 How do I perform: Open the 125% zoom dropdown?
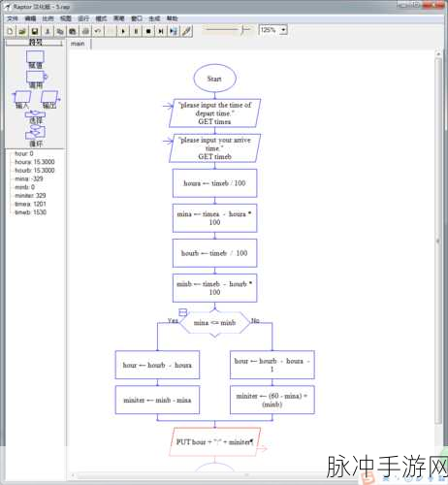pos(283,30)
